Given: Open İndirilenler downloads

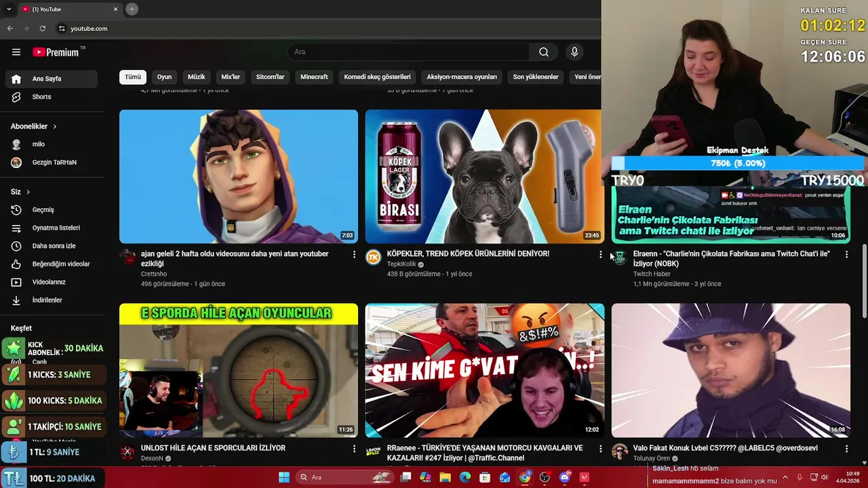Looking at the screenshot, I should [52, 300].
